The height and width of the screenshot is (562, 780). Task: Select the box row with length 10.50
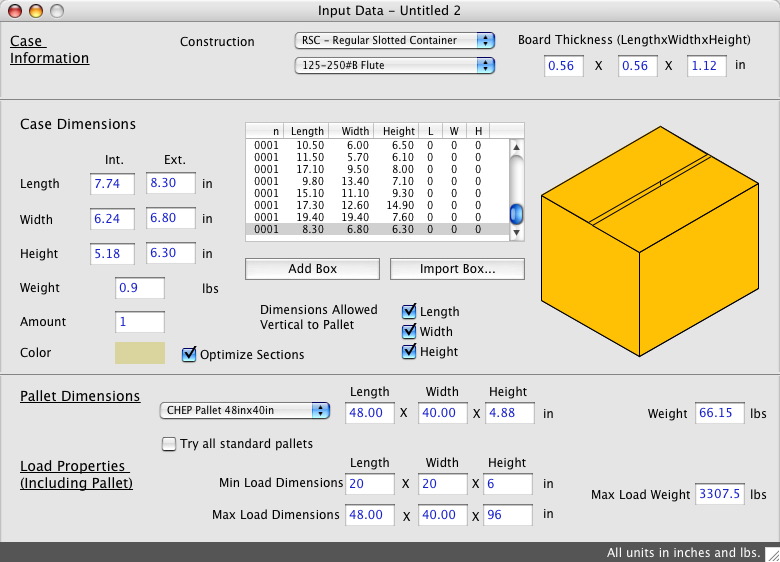[378, 145]
